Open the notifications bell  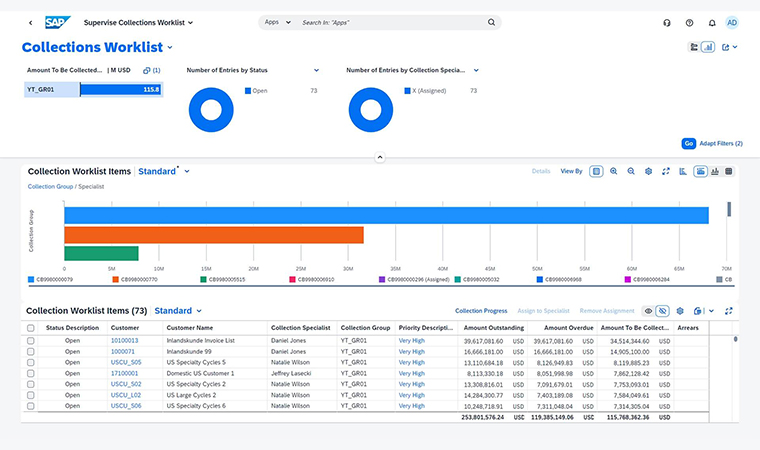point(711,22)
